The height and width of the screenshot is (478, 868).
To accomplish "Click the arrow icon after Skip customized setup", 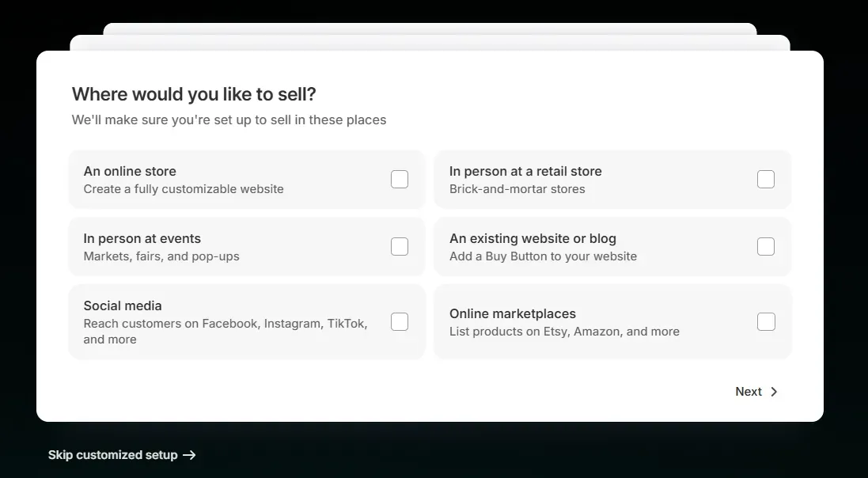I will pos(188,454).
